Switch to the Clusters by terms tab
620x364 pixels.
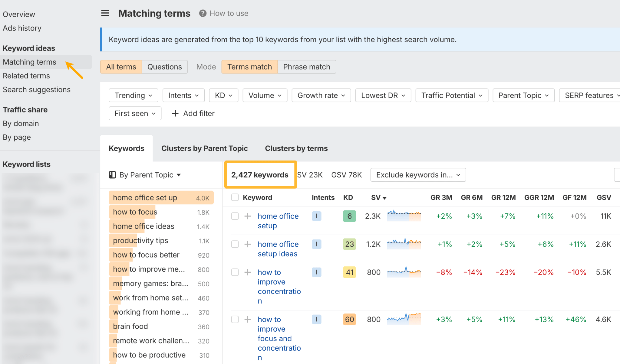click(296, 148)
